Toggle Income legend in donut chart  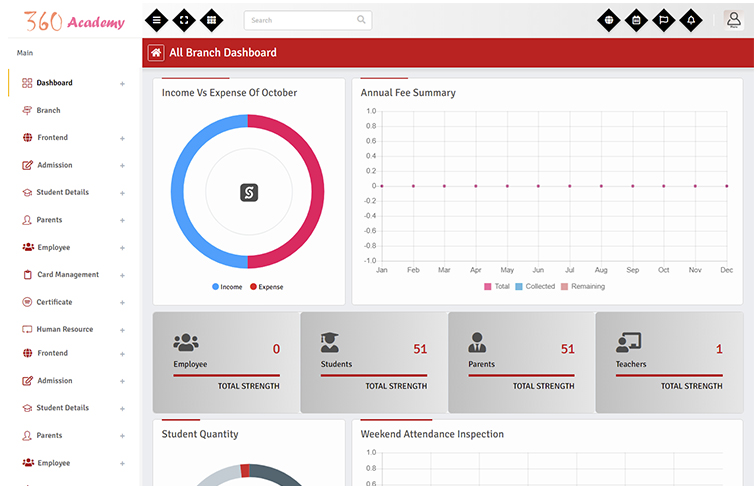(227, 287)
